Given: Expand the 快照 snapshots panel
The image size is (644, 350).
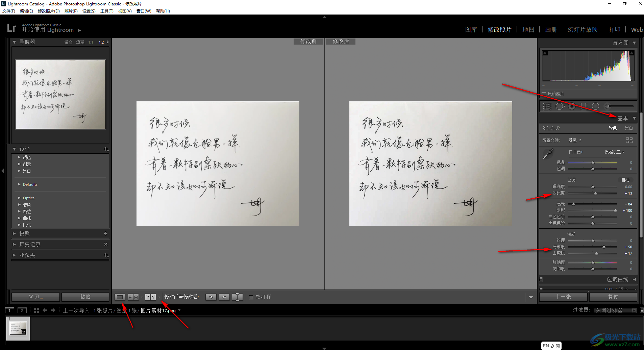Looking at the screenshot, I should tap(15, 233).
